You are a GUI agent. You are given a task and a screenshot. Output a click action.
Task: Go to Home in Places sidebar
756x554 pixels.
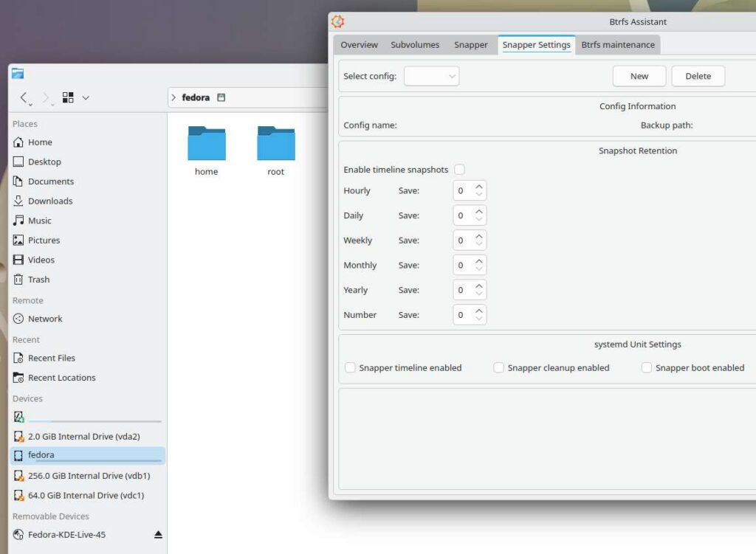coord(87,142)
